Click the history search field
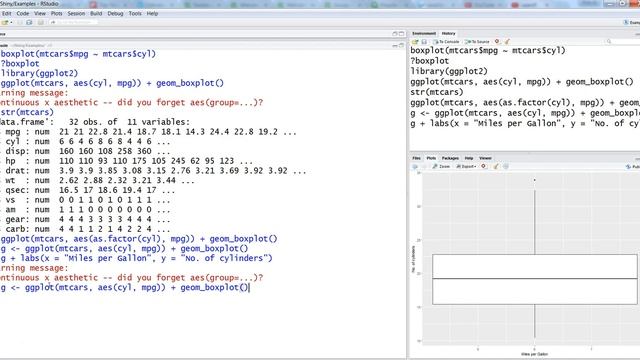 622,42
